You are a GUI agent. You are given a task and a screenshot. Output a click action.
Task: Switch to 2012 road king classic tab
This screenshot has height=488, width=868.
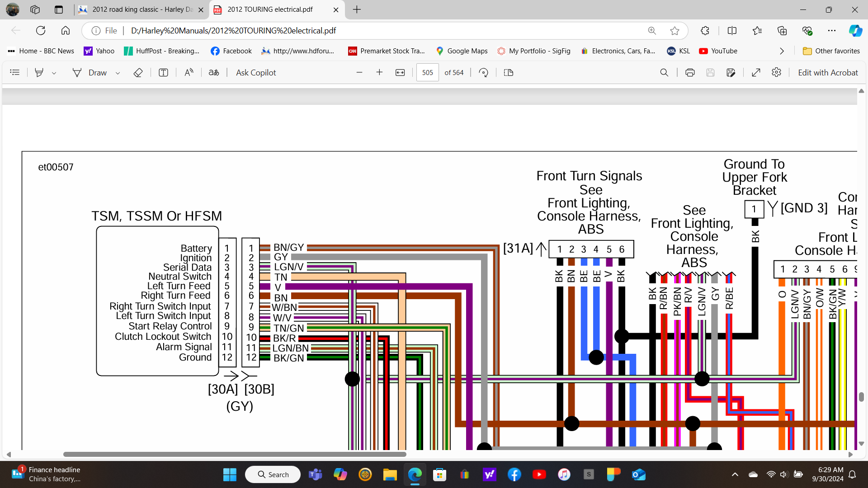click(x=141, y=9)
